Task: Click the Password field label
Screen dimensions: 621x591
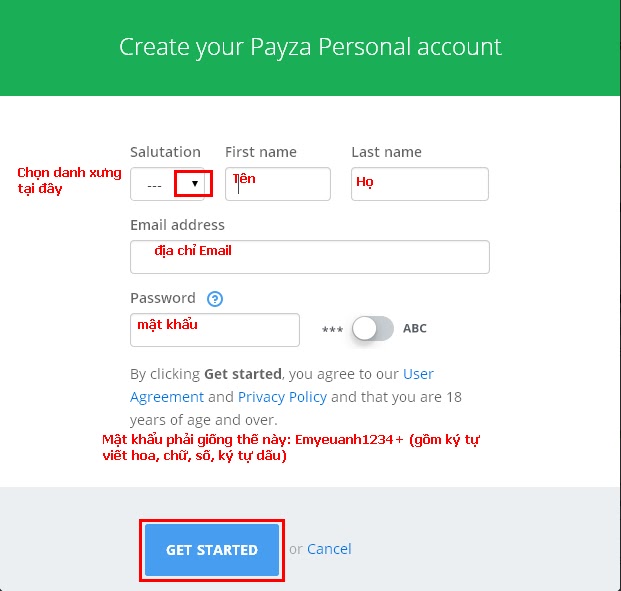Action: [163, 298]
